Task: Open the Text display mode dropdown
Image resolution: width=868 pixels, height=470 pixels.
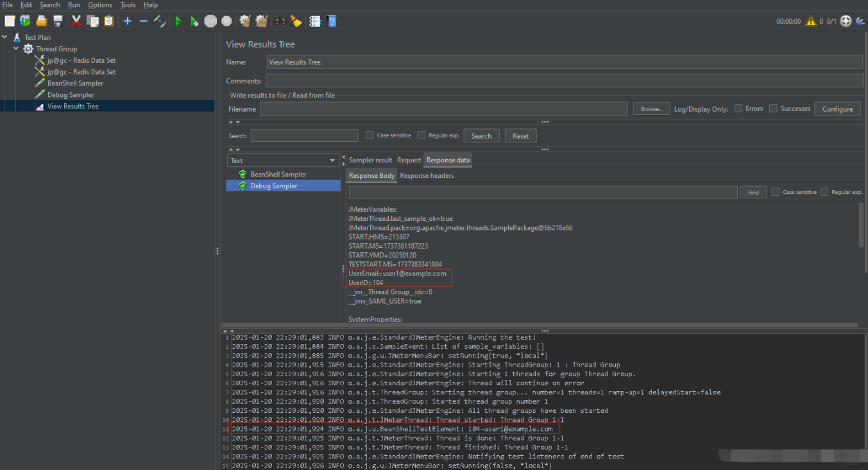Action: point(282,160)
